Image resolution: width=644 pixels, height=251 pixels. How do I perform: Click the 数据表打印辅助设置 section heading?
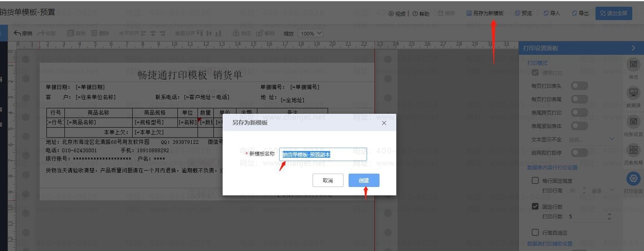click(550, 243)
